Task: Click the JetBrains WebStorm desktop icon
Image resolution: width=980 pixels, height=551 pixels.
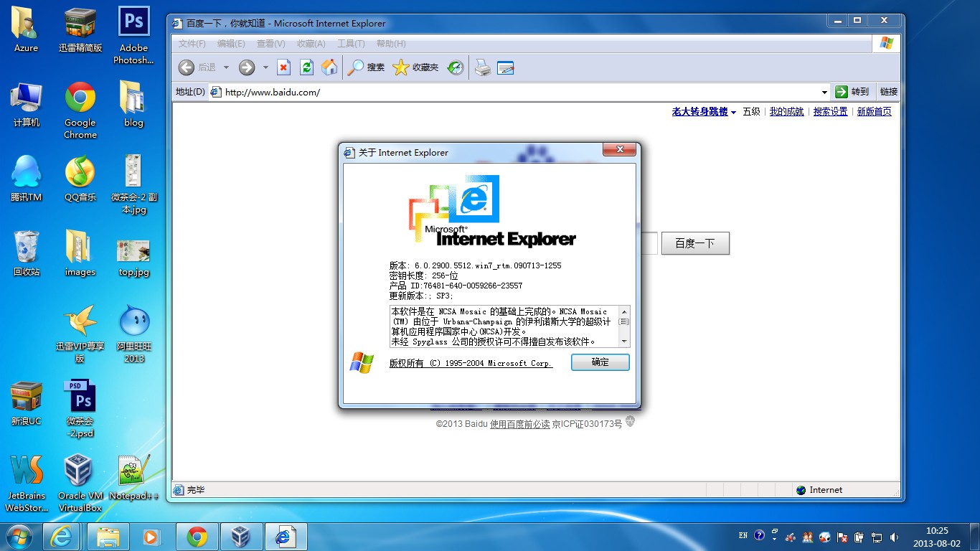Action: [27, 483]
